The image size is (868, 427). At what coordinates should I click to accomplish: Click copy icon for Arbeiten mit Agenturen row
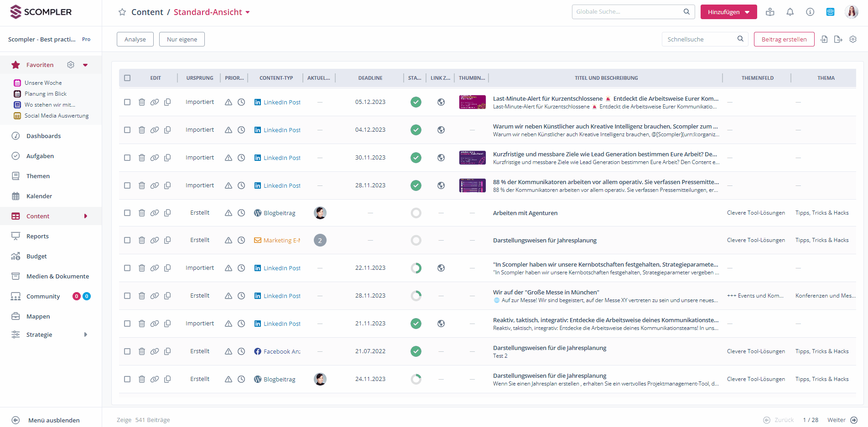[x=167, y=213]
